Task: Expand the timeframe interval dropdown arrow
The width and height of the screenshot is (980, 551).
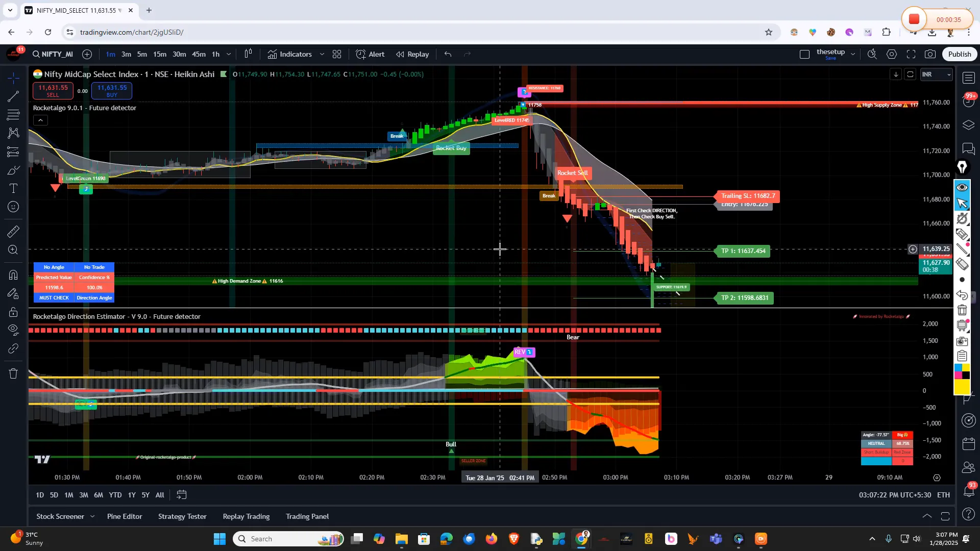Action: (229, 54)
